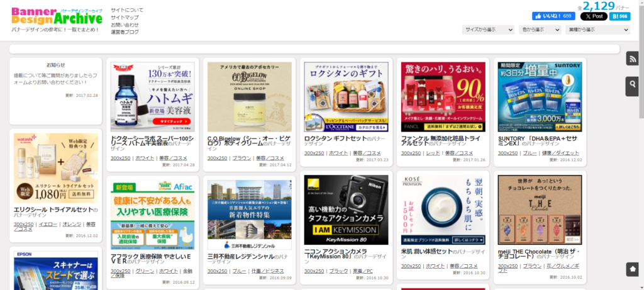The image size is (644, 290).
Task: Click 300x250 tag under ロクシタン card
Action: (x=314, y=153)
